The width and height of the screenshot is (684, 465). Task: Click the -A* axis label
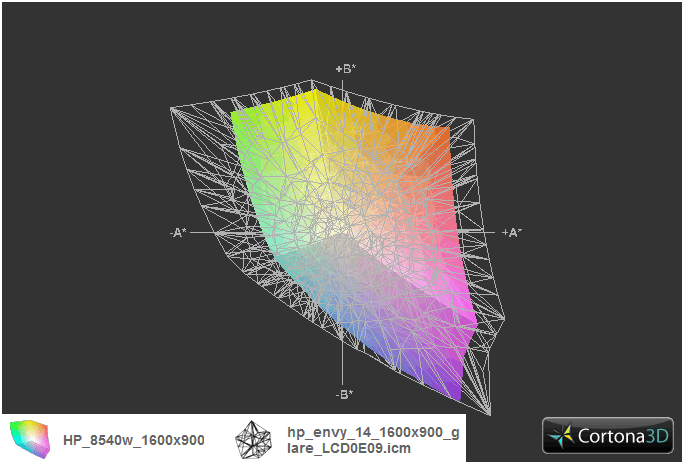178,232
